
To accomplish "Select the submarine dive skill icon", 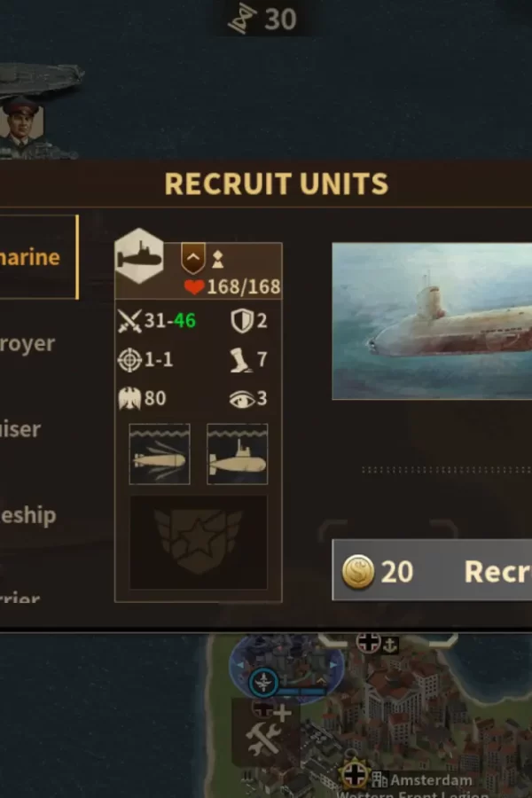I will (238, 454).
